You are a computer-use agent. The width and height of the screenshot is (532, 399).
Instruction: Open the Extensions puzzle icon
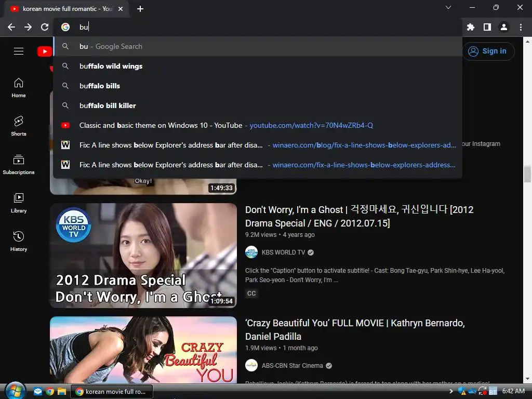pos(471,27)
